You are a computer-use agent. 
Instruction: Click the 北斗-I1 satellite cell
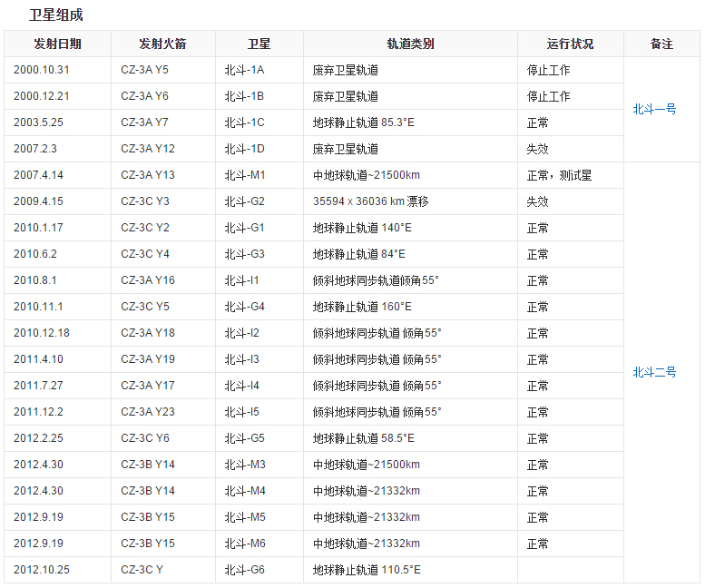pos(242,280)
